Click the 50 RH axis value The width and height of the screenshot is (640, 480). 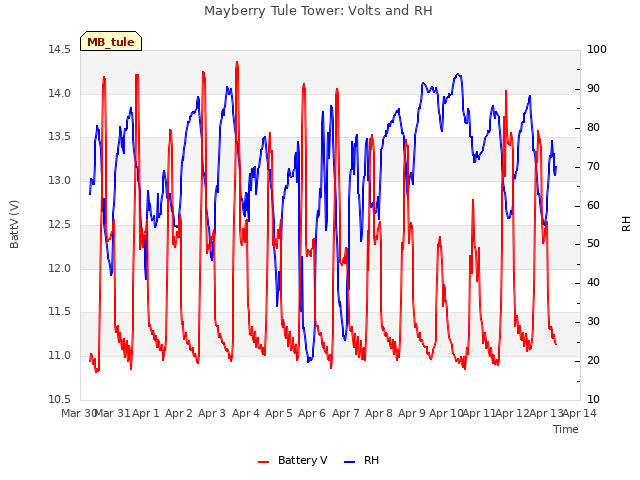pos(593,244)
